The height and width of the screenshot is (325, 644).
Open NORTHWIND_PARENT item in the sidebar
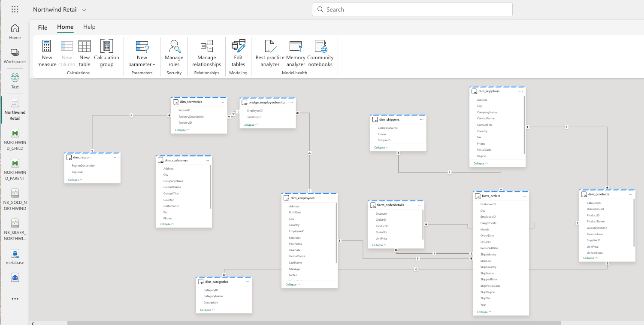coord(15,170)
